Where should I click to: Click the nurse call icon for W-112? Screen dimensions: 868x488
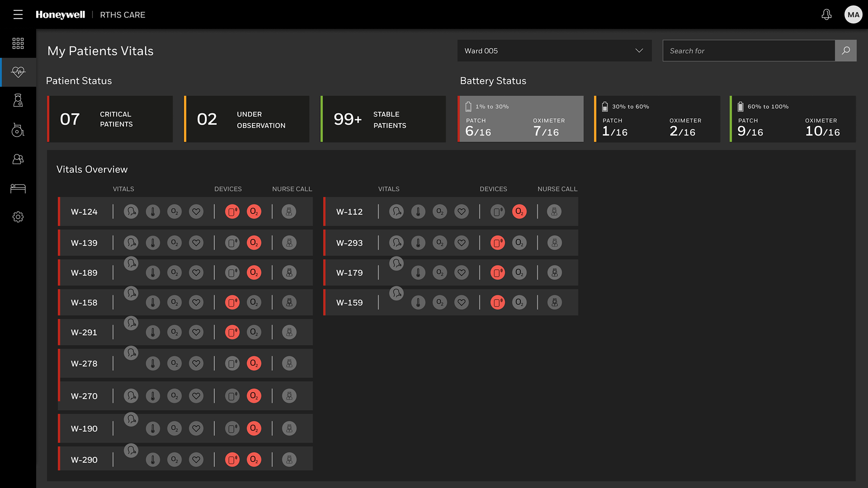[x=554, y=211]
